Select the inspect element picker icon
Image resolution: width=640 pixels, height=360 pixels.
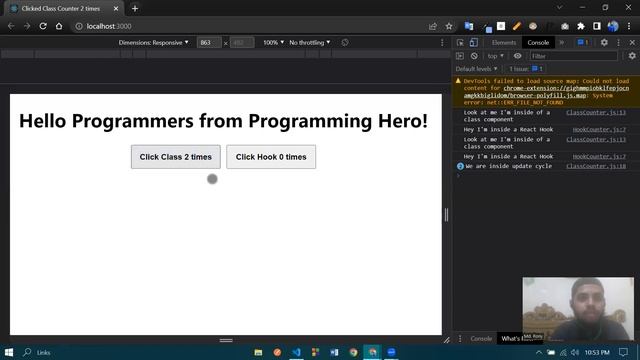(460, 42)
